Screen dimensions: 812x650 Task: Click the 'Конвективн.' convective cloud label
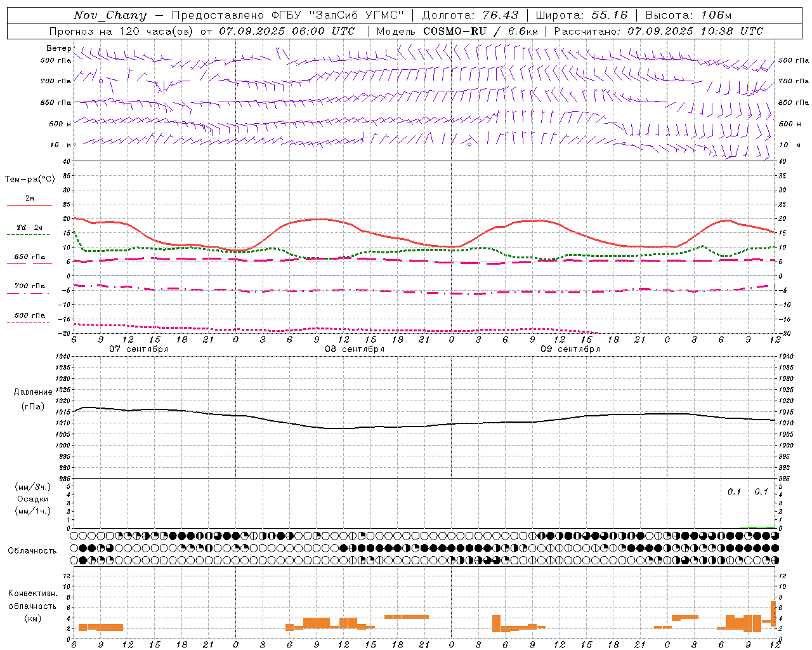click(x=32, y=594)
